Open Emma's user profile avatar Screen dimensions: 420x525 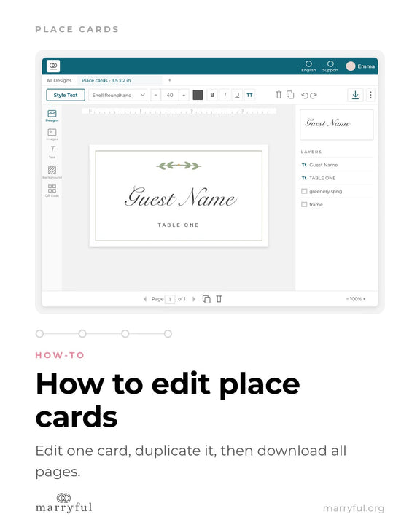[350, 66]
